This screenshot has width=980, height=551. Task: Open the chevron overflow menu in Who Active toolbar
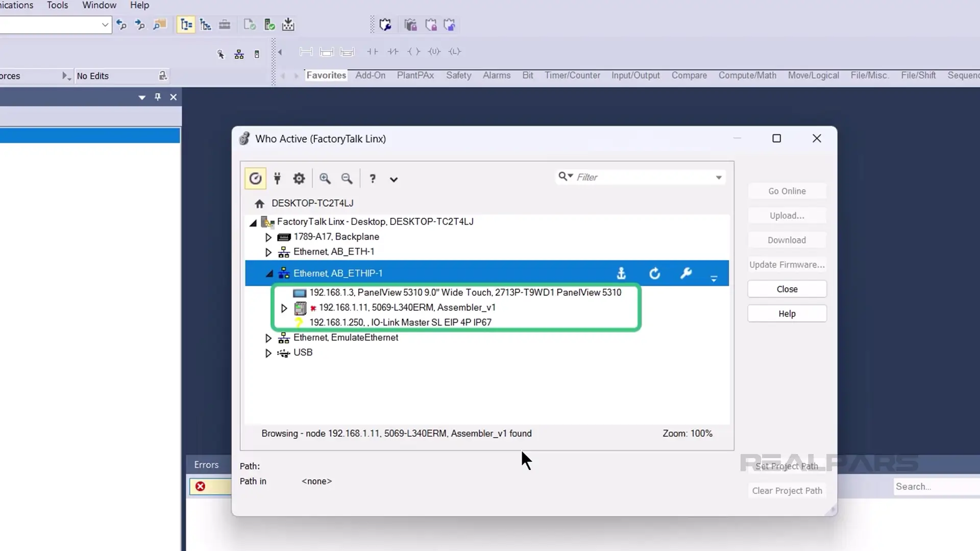tap(394, 179)
